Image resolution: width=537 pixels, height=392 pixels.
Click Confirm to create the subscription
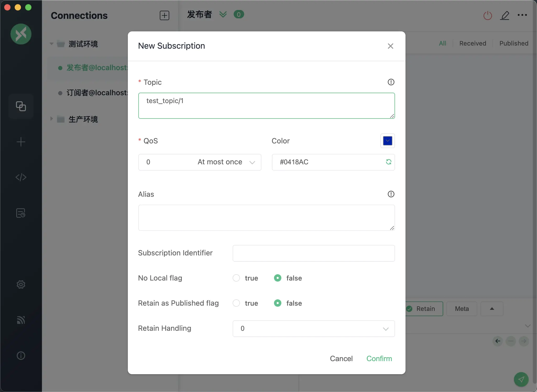(x=379, y=359)
